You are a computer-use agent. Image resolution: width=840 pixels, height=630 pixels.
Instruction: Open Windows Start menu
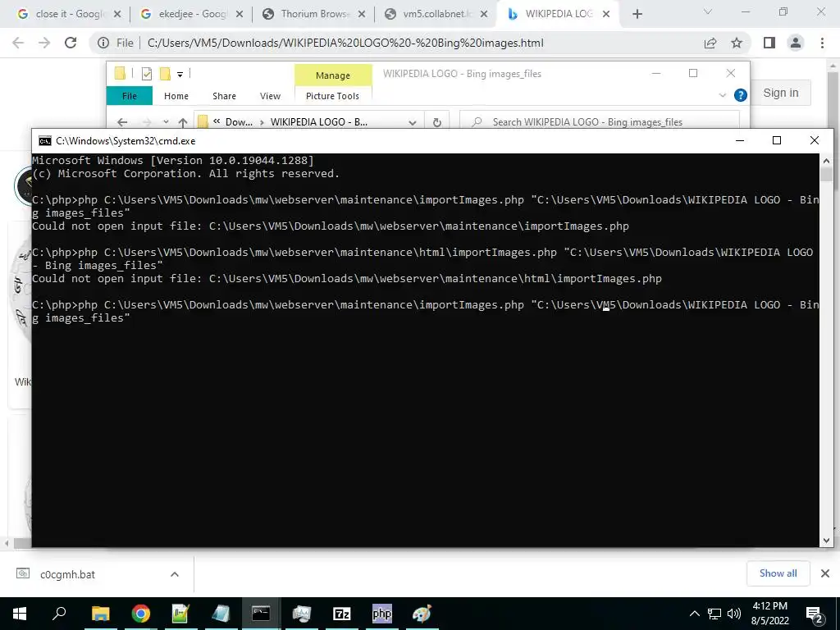(x=20, y=614)
